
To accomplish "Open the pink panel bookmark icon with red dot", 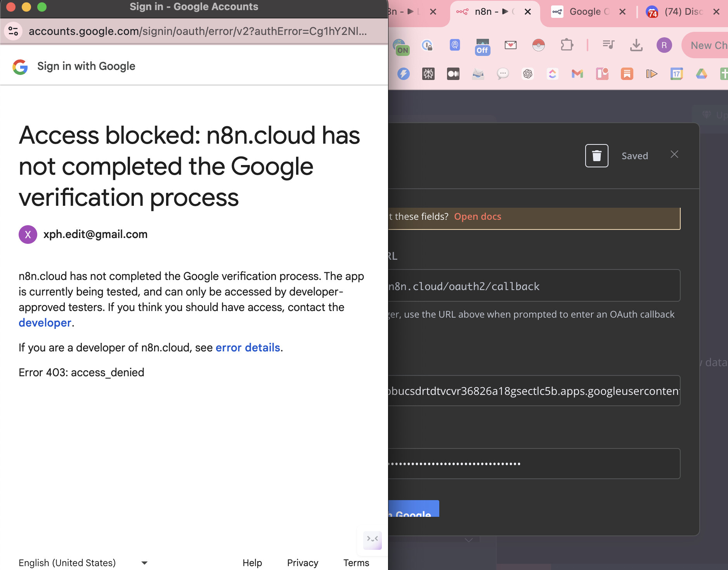I will (x=602, y=74).
